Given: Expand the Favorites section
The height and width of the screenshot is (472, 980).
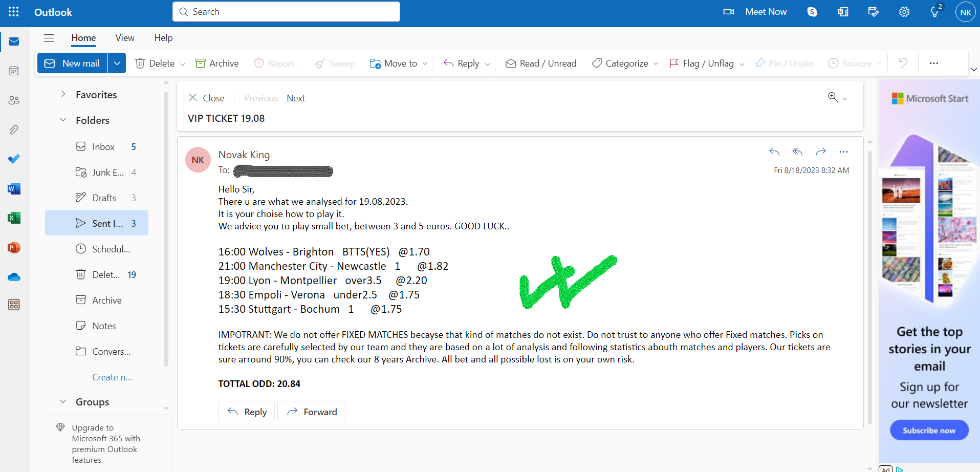Looking at the screenshot, I should coord(63,94).
